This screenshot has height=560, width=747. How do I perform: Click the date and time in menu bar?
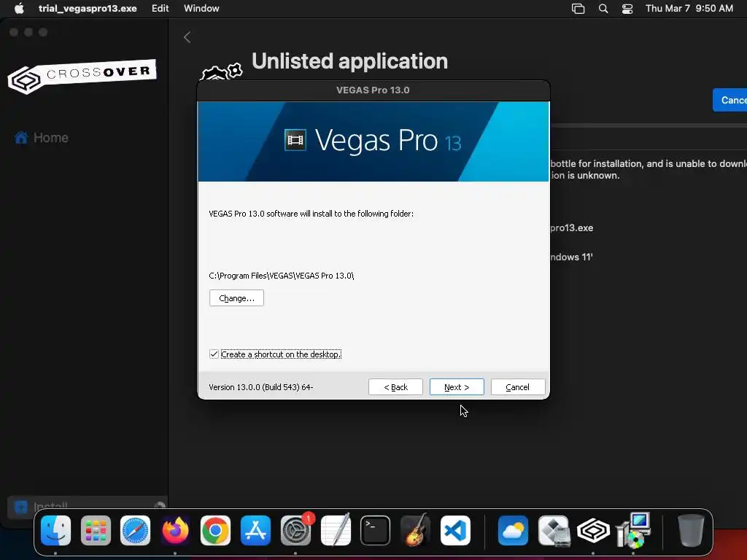pyautogui.click(x=689, y=9)
